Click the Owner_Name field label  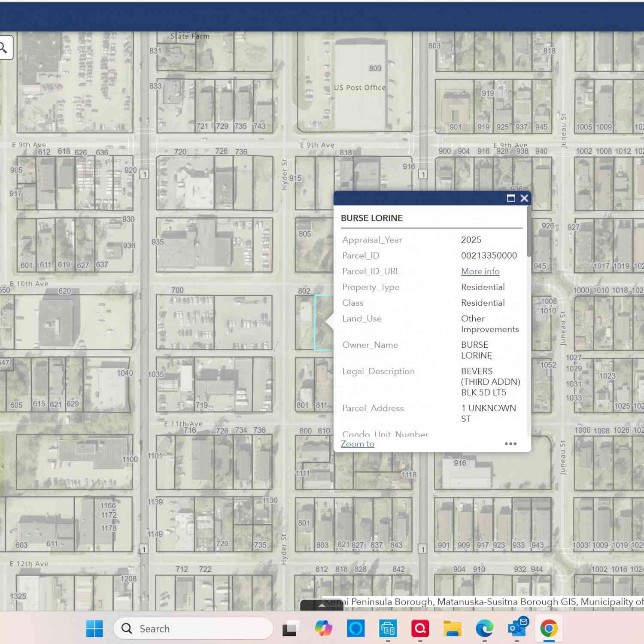(x=370, y=345)
